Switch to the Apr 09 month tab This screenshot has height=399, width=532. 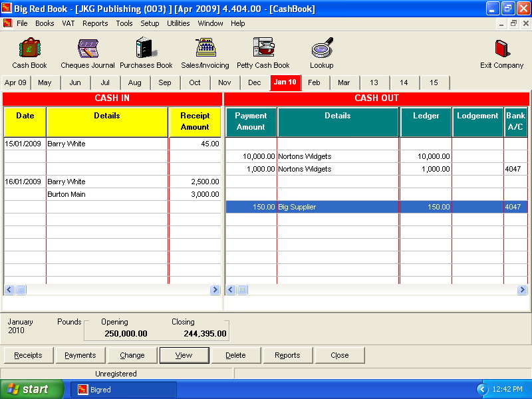coord(15,82)
